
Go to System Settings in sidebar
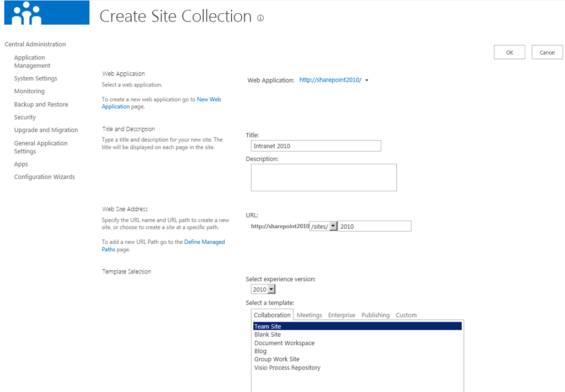click(36, 78)
